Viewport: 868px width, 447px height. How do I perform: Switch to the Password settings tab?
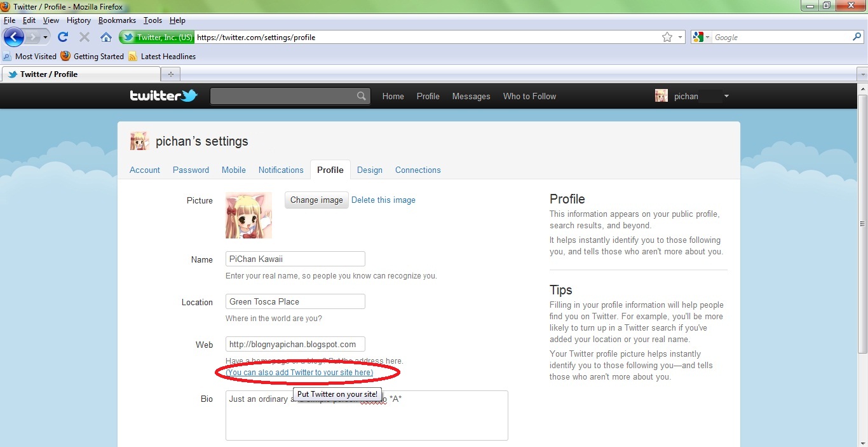pos(191,170)
